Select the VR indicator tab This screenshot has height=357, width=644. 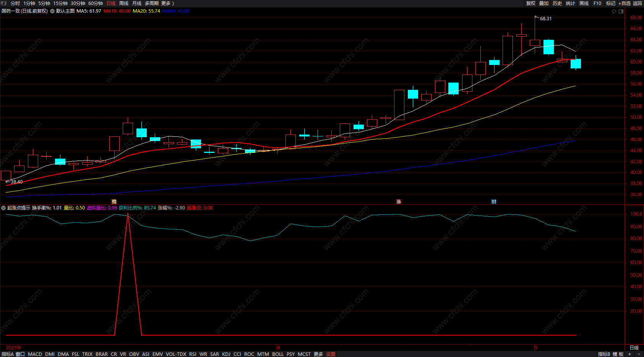(123, 354)
